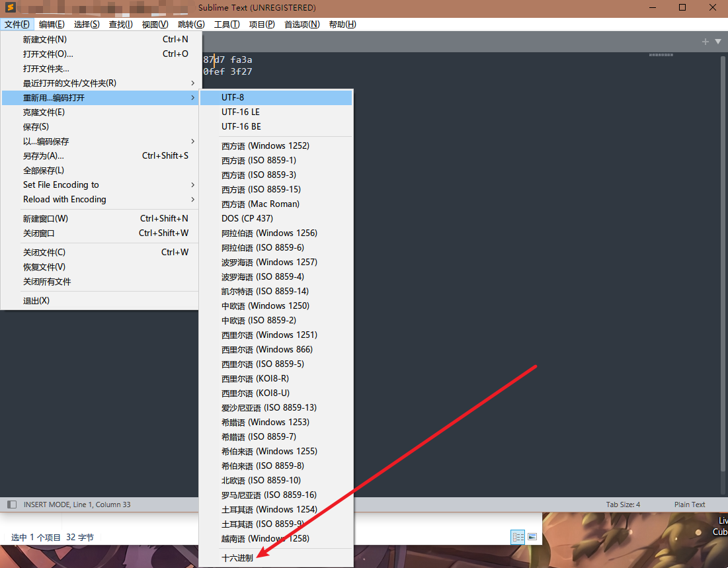
Task: Select 另存为(A)... from the menu
Action: [101, 155]
